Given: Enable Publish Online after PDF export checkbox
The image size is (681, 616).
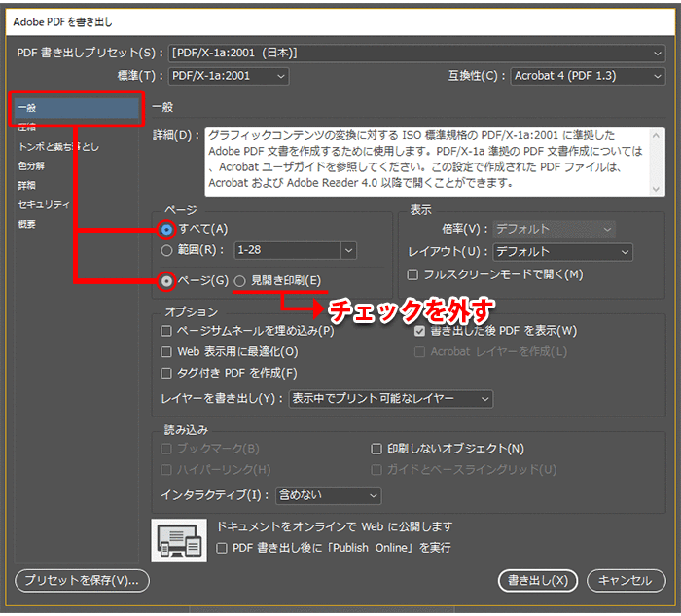Looking at the screenshot, I should pyautogui.click(x=222, y=548).
